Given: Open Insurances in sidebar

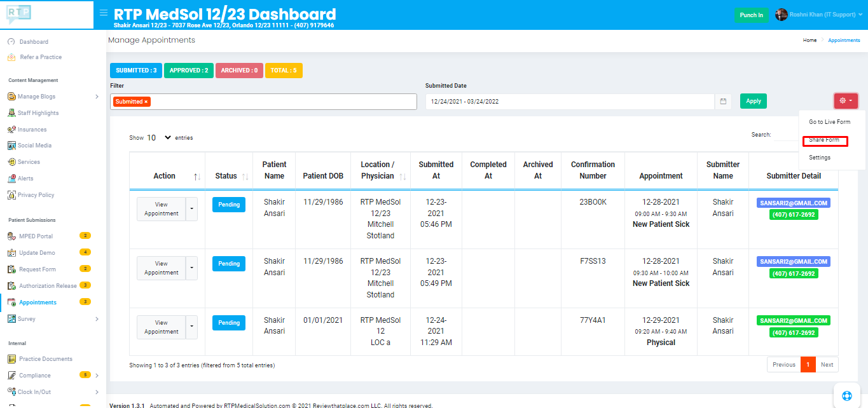Looking at the screenshot, I should coord(32,130).
